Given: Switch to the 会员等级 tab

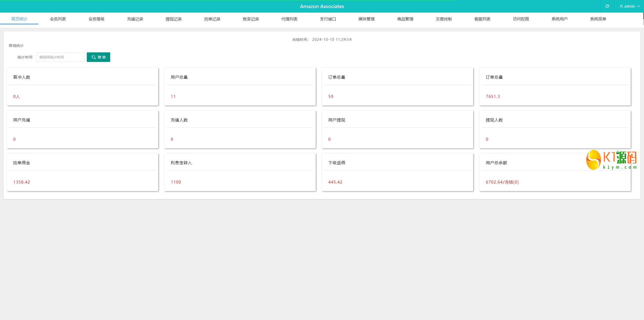Looking at the screenshot, I should point(96,19).
